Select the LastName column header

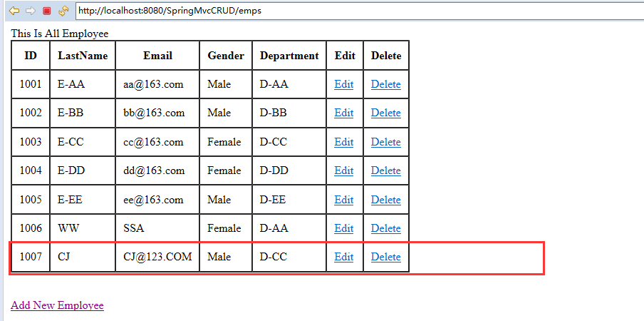pyautogui.click(x=83, y=56)
